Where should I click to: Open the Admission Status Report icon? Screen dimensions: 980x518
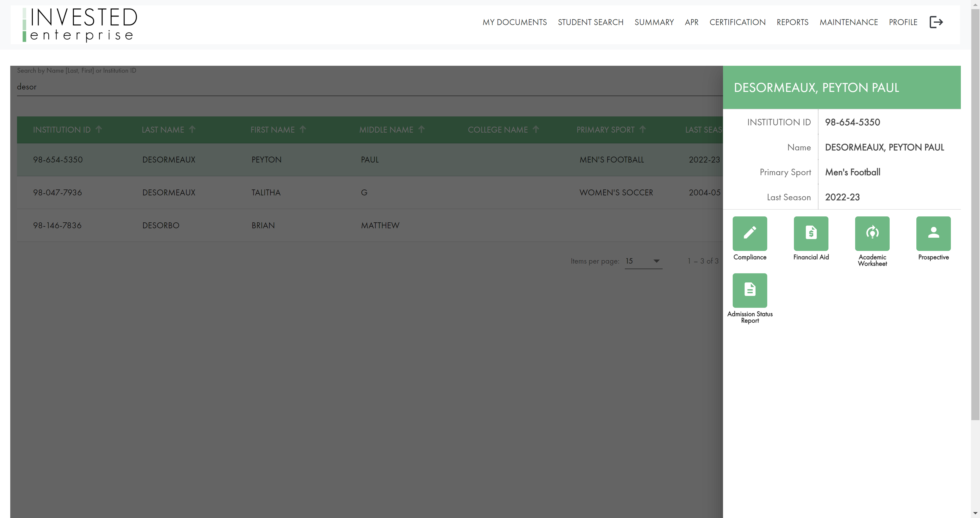[749, 290]
